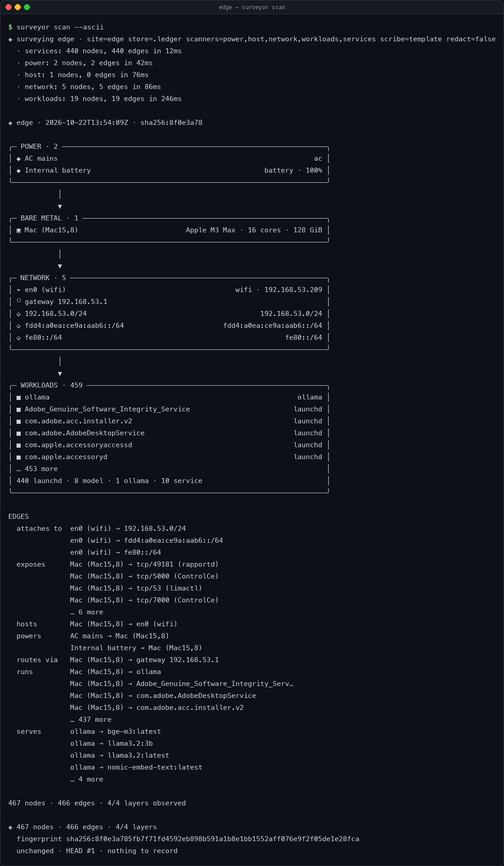The image size is (504, 866).
Task: Click '467 nodes · 466 edges · 4/4 layers observed'
Action: 97,803
